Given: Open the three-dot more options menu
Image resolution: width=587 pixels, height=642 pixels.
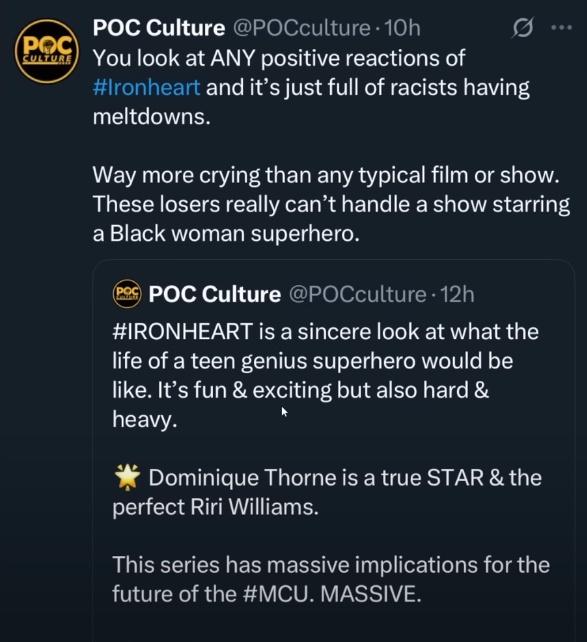Looking at the screenshot, I should tap(561, 28).
